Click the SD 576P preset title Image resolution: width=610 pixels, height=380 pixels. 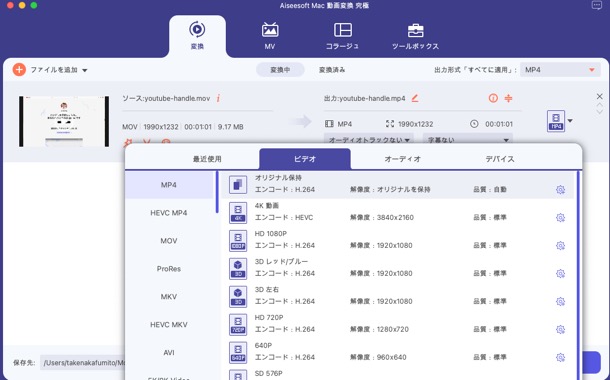point(268,373)
